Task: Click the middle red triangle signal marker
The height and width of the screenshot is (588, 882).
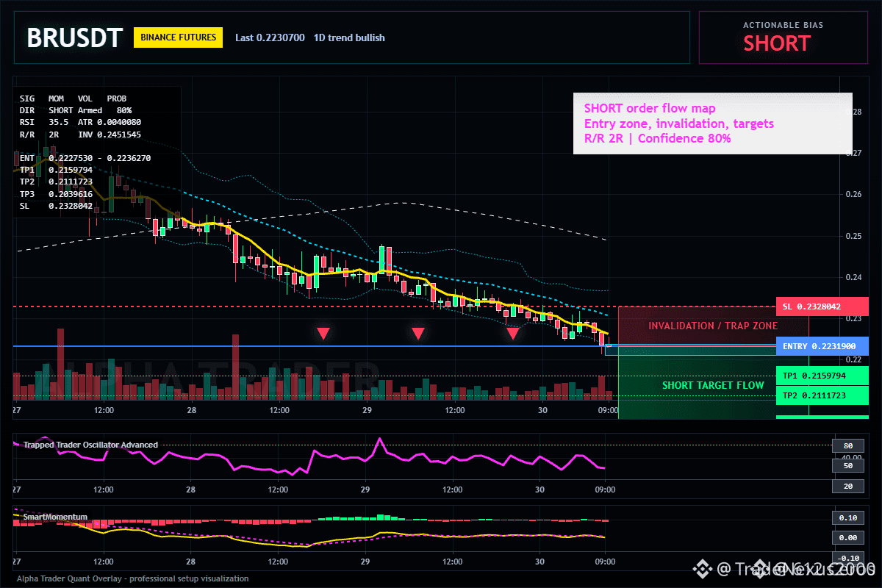Action: (417, 334)
